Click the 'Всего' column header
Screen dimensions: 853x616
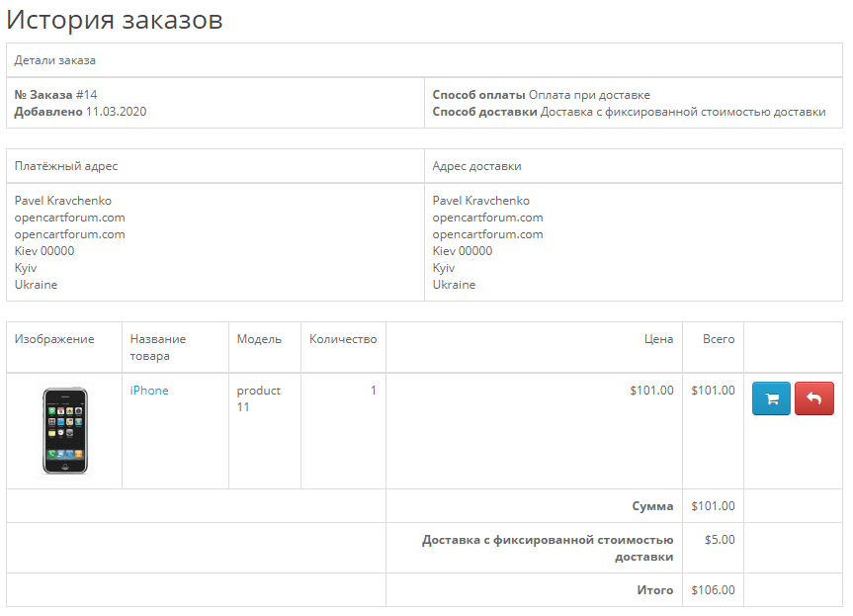pos(719,339)
